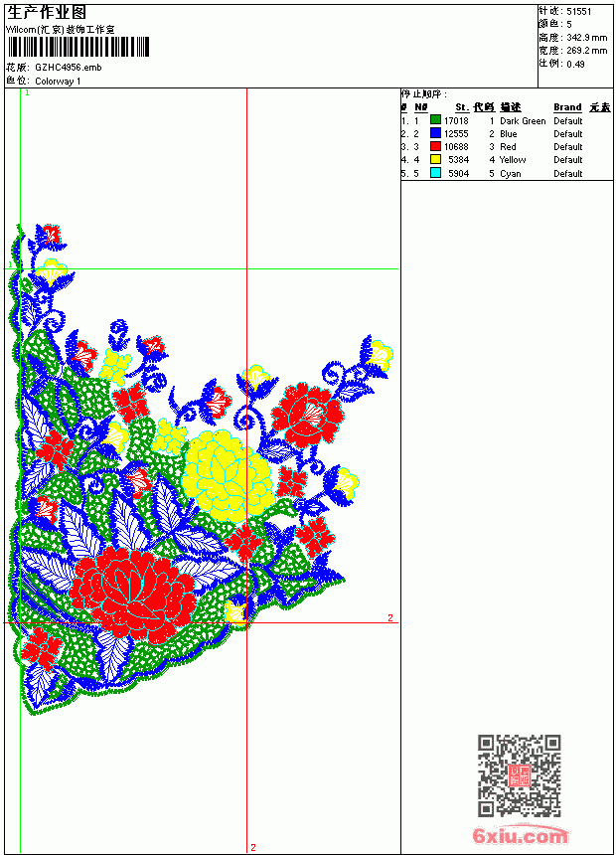Click the red marker number 2 at bottom

click(x=253, y=847)
